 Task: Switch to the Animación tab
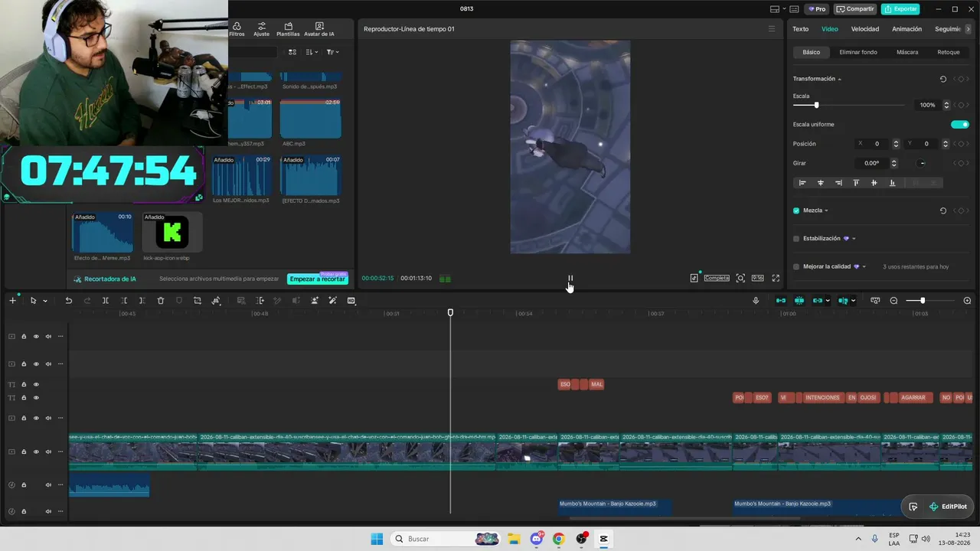tap(907, 29)
